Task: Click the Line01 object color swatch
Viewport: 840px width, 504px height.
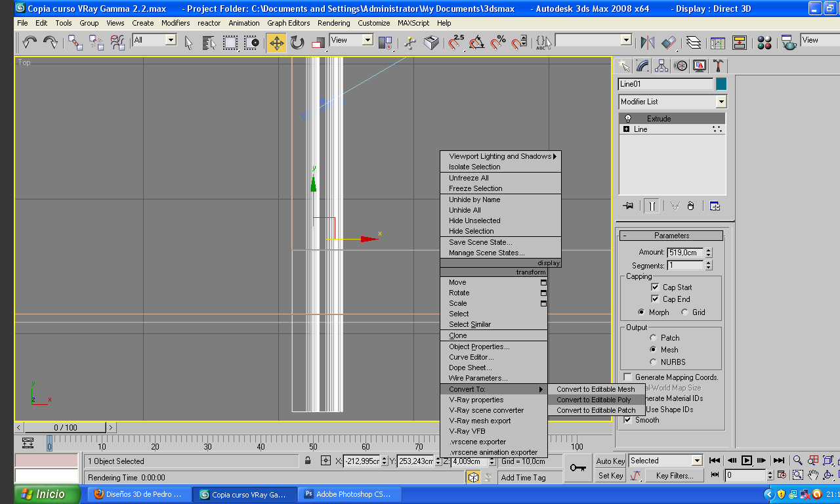Action: click(x=721, y=84)
